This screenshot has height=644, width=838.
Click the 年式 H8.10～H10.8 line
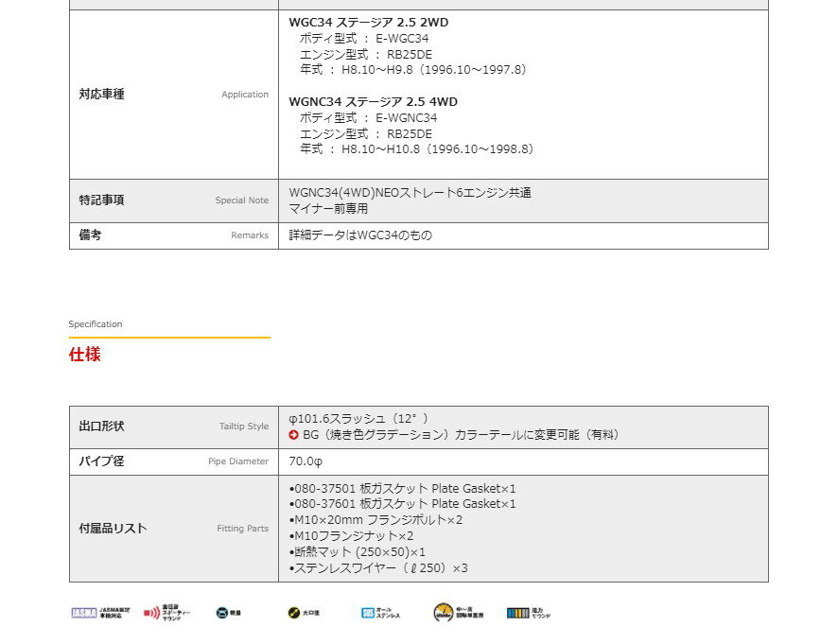click(417, 149)
